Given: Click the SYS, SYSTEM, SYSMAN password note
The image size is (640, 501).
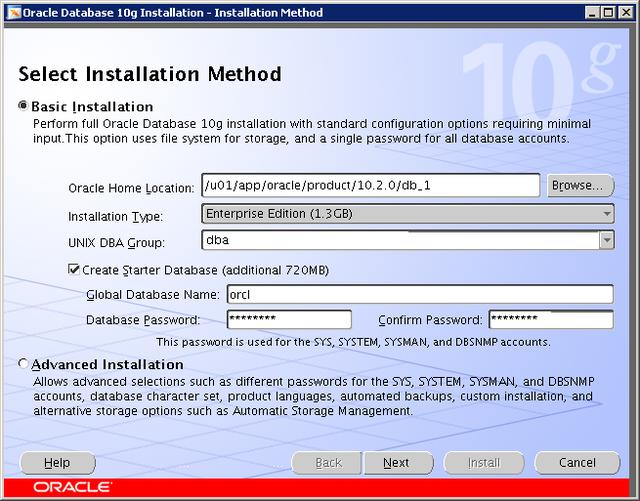Looking at the screenshot, I should tap(353, 342).
